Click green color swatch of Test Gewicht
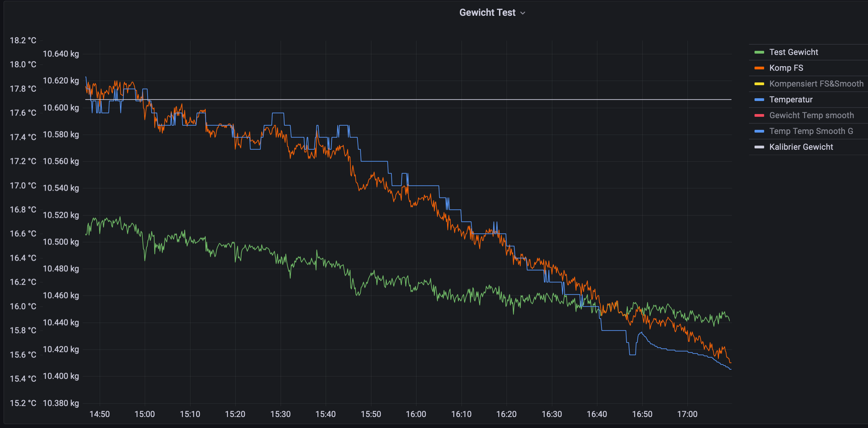This screenshot has width=868, height=428. tap(759, 52)
